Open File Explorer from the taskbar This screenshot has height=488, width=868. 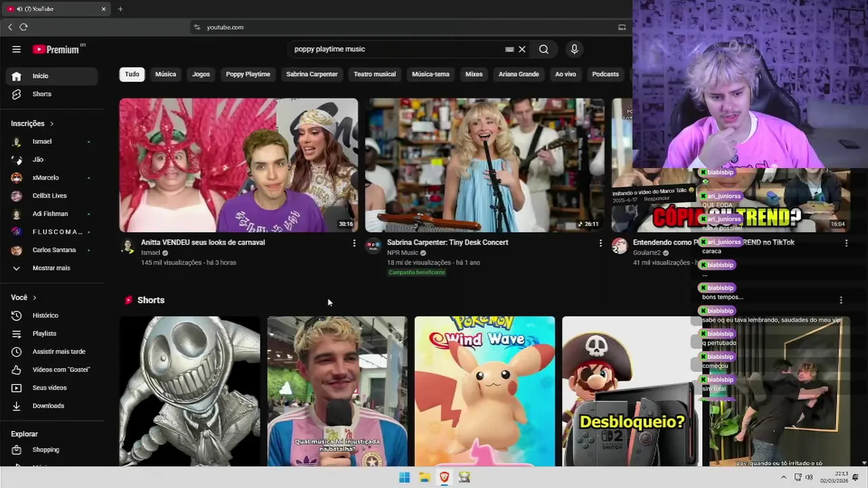(x=425, y=477)
